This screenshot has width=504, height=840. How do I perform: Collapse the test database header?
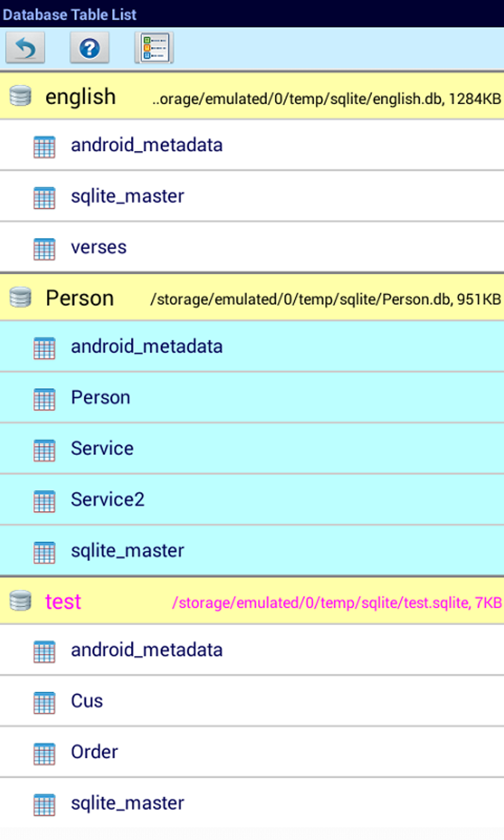coord(63,602)
